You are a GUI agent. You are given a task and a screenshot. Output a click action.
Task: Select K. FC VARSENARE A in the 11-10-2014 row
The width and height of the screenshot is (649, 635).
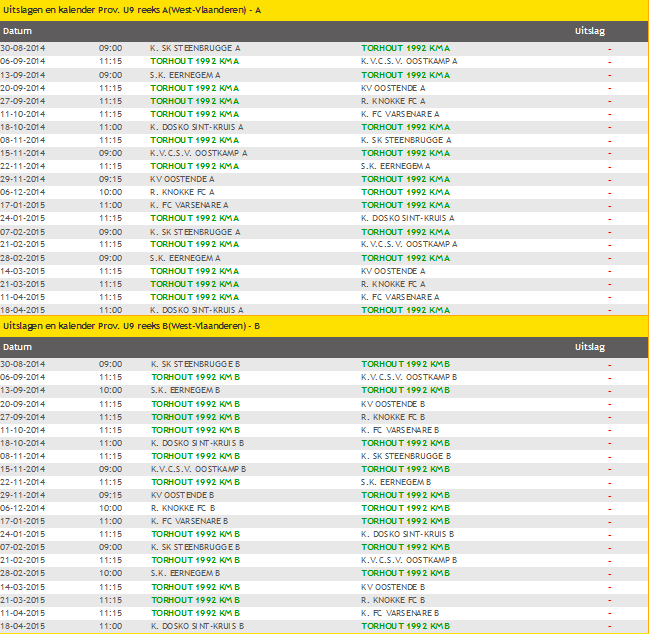(x=400, y=114)
